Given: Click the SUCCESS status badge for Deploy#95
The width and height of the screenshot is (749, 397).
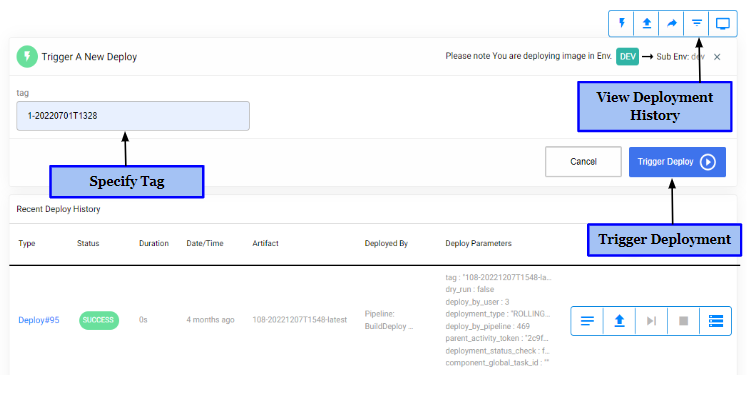Looking at the screenshot, I should (98, 320).
